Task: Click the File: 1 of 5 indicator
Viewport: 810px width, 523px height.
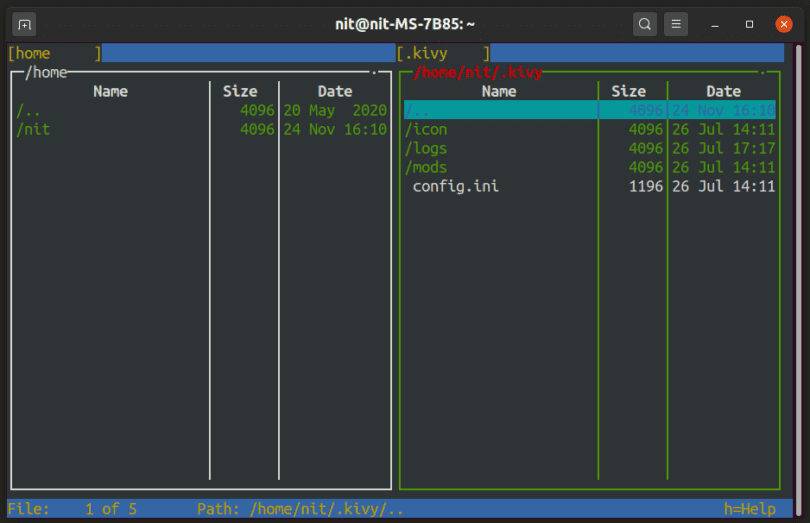Action: [x=72, y=509]
